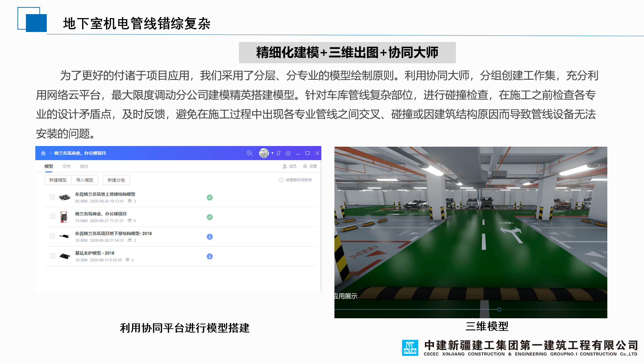
Task: Click the CSCEC logo at bottom
Action: pos(410,348)
